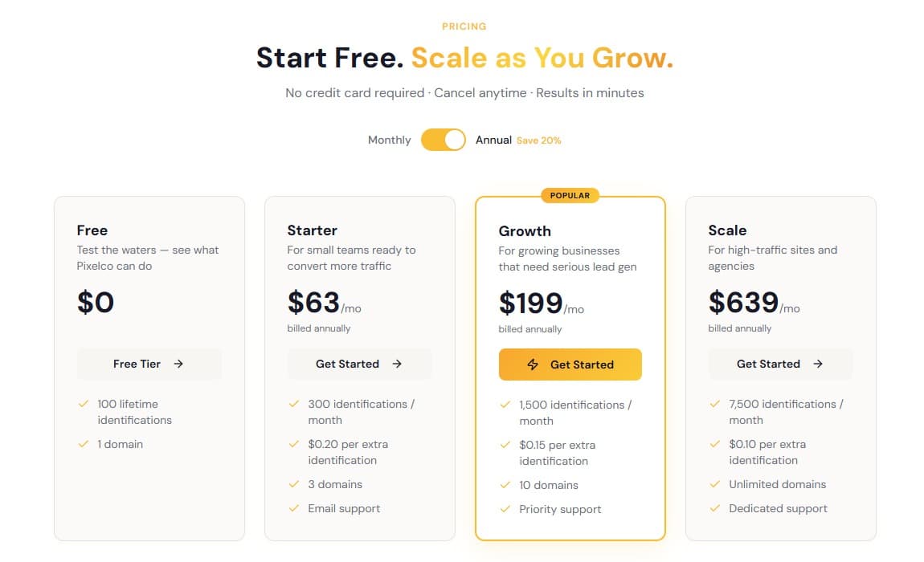Click checkmark next to Email support

(x=294, y=508)
